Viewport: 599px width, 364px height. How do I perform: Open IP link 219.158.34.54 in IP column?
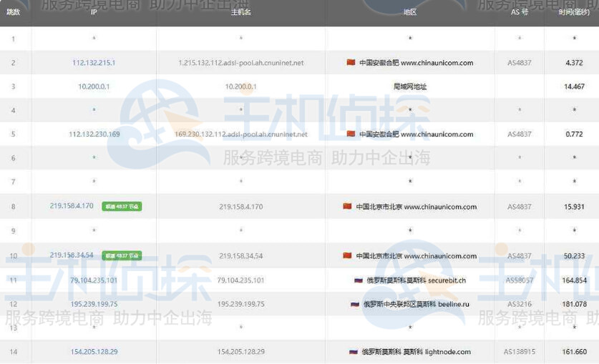coord(72,255)
